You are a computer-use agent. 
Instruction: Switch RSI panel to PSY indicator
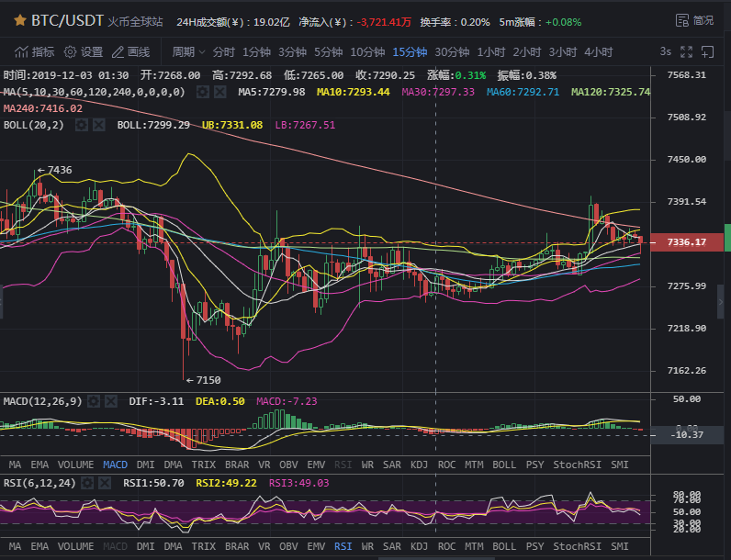tap(534, 546)
